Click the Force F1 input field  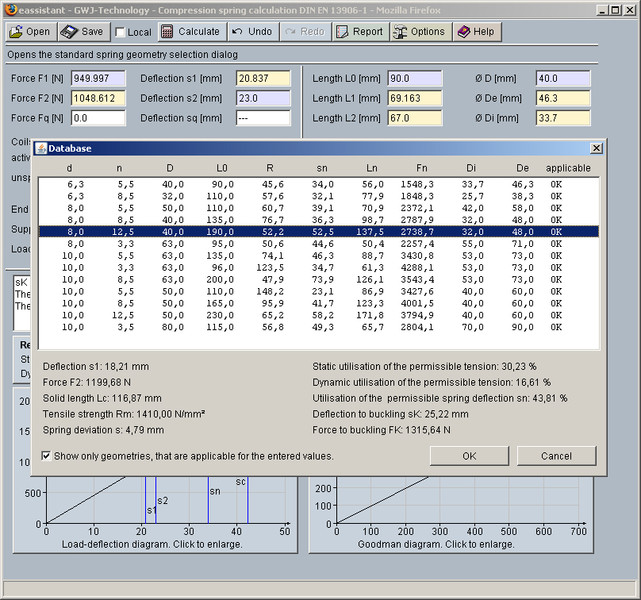[x=97, y=78]
